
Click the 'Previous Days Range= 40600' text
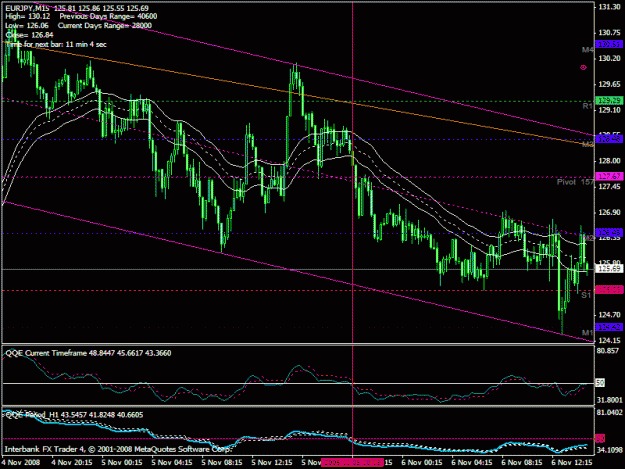coord(108,16)
